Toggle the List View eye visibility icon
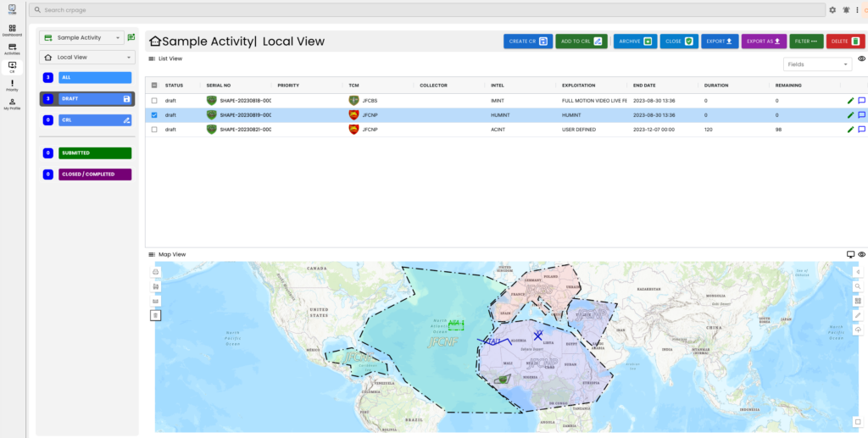 [x=861, y=59]
